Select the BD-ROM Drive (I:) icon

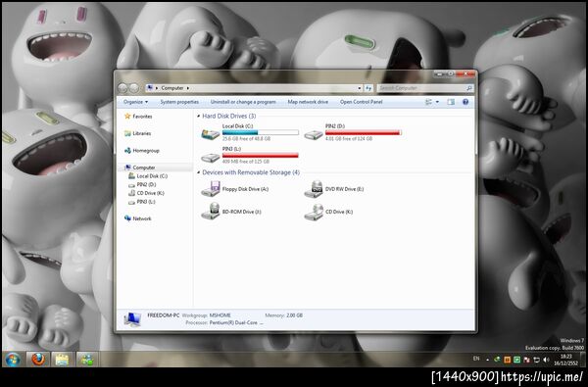(x=211, y=211)
